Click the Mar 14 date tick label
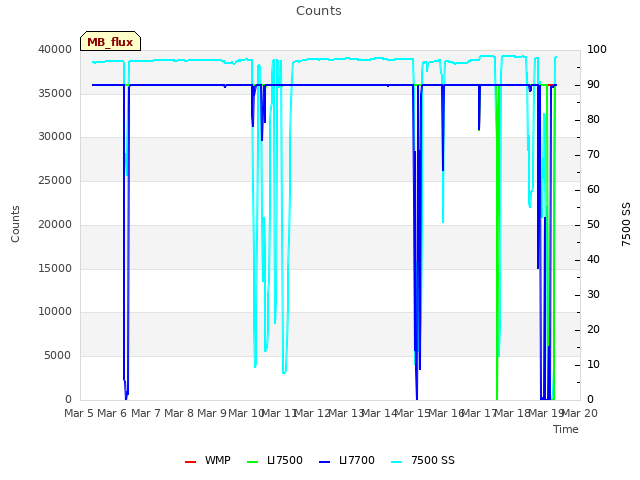640x480 pixels. click(380, 413)
